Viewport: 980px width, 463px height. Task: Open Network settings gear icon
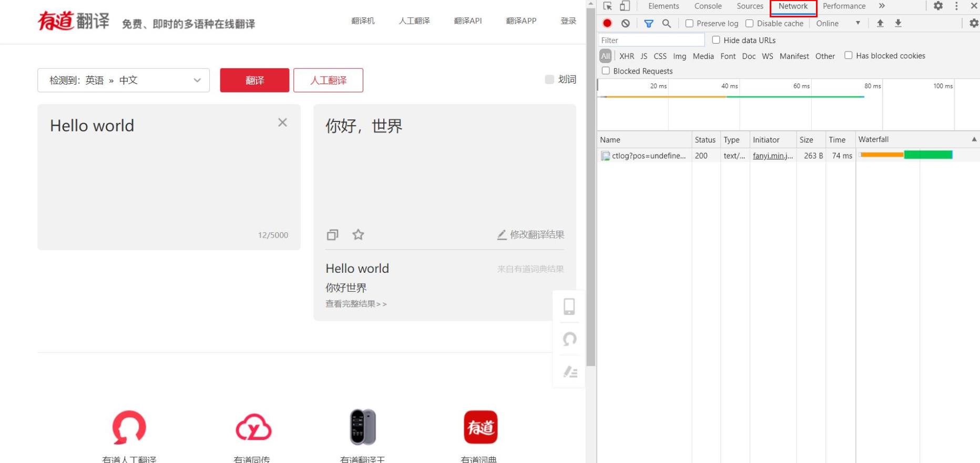pyautogui.click(x=974, y=23)
